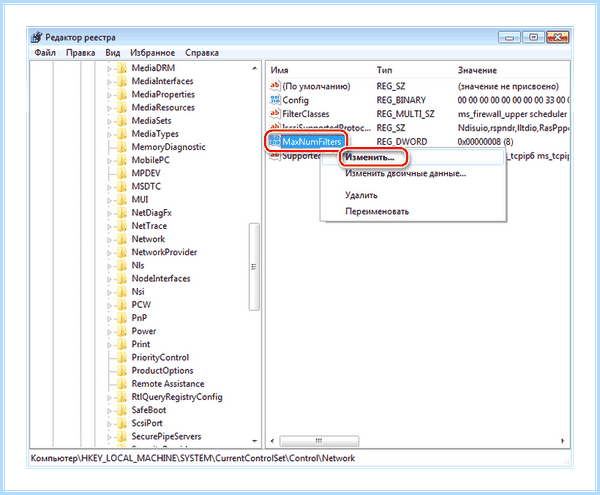Open the Вид menu
This screenshot has width=600, height=495.
112,53
